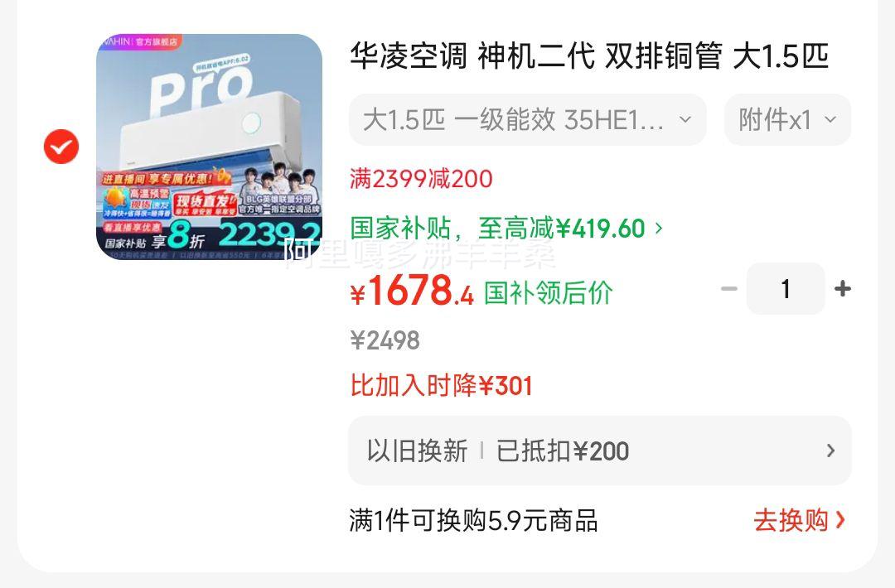Open the air conditioner product thumbnail
Image resolution: width=895 pixels, height=588 pixels.
(x=209, y=147)
